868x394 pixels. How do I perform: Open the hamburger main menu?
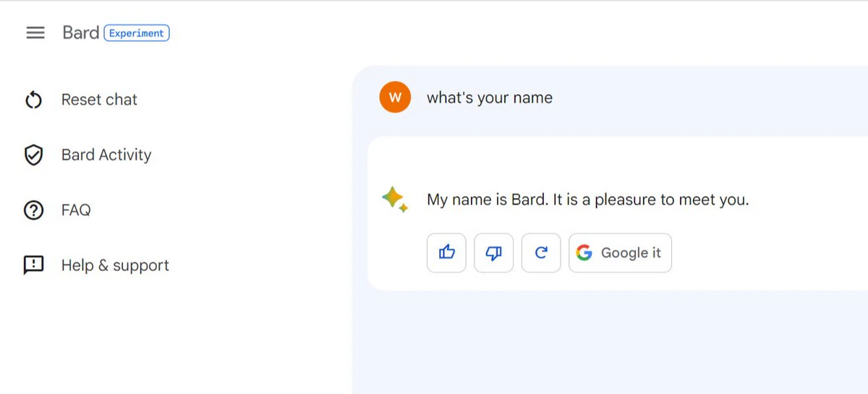[x=35, y=33]
